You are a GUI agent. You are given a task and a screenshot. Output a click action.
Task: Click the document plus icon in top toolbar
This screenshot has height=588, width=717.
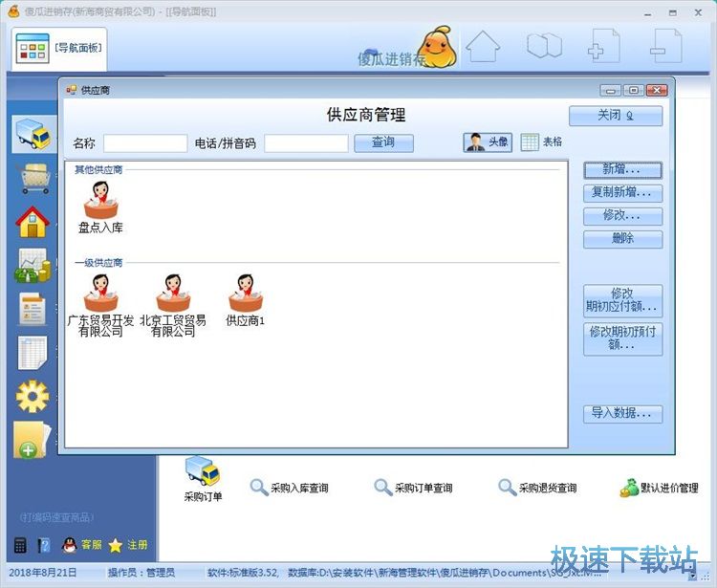603,46
